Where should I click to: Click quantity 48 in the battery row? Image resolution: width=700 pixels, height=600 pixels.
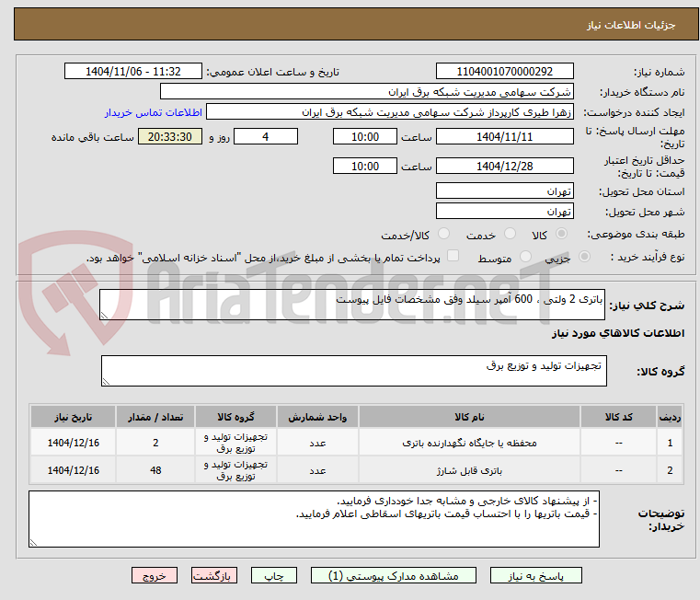tap(155, 470)
